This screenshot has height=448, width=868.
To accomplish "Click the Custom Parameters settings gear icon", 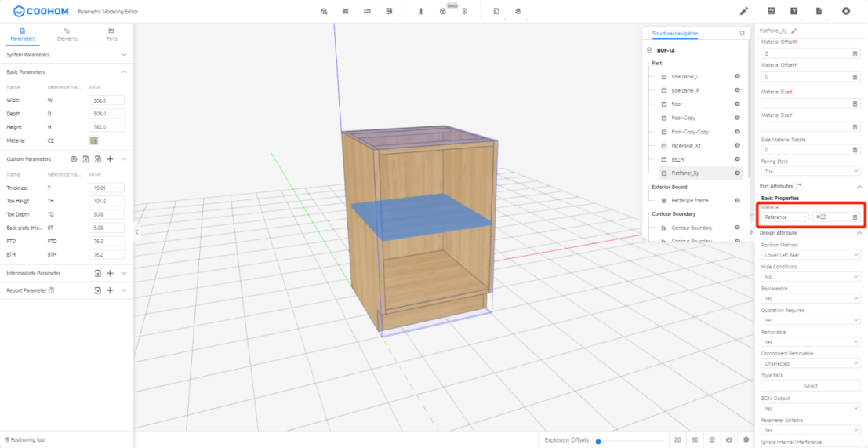I will click(74, 158).
